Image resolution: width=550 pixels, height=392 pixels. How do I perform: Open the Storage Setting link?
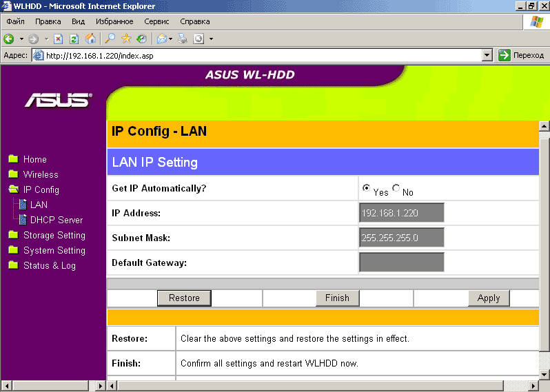point(54,236)
